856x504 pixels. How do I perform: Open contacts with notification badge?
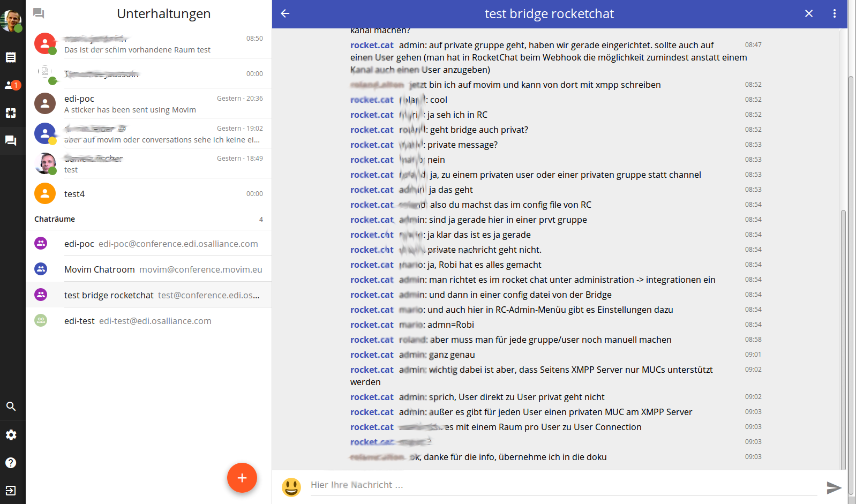[x=11, y=85]
